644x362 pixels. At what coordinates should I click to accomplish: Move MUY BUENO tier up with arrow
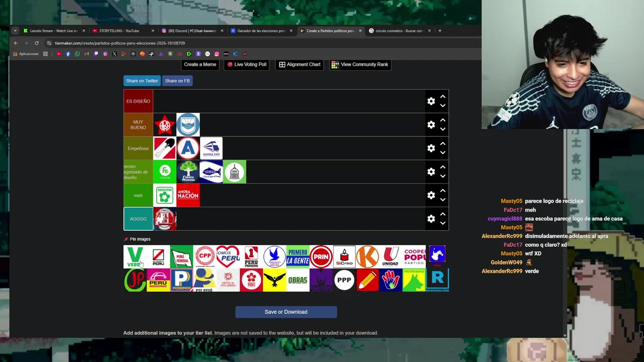[x=443, y=120]
